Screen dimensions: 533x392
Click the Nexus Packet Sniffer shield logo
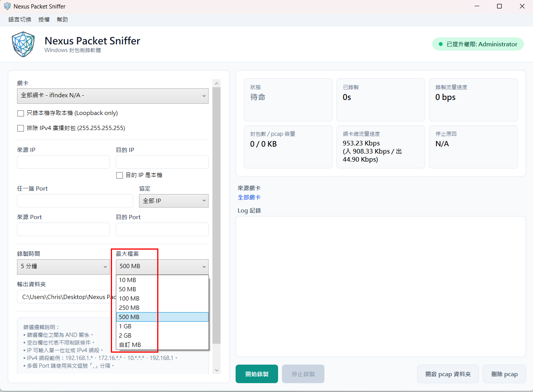click(23, 44)
